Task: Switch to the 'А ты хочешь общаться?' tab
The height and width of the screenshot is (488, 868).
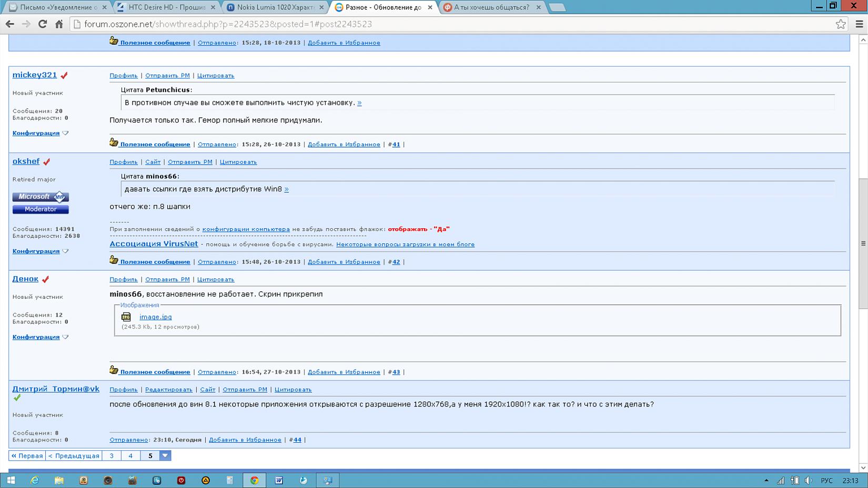Action: [492, 7]
